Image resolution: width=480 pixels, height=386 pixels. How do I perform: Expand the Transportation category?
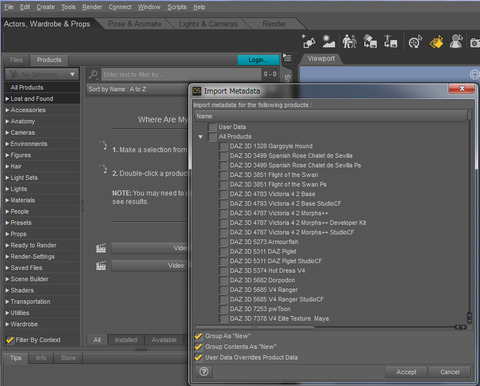7,302
